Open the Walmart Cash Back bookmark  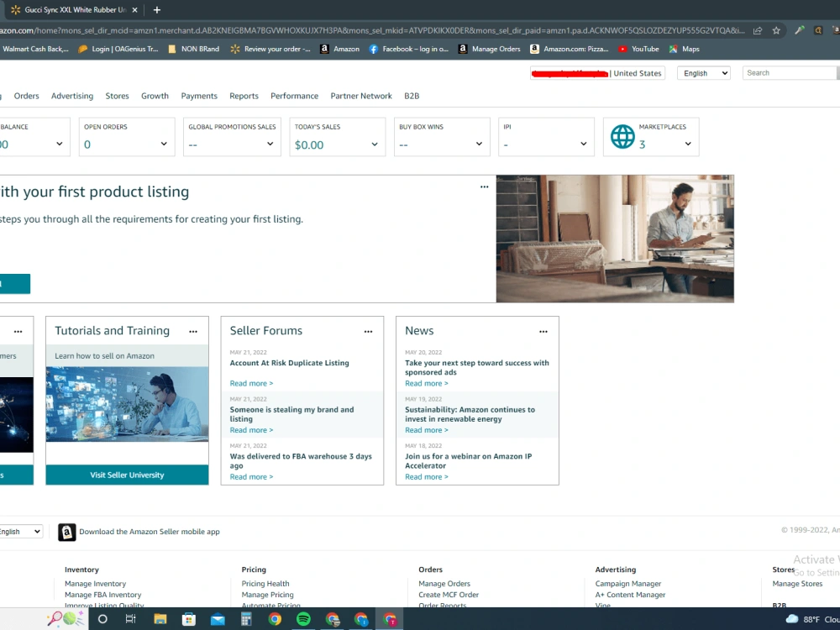(x=35, y=49)
